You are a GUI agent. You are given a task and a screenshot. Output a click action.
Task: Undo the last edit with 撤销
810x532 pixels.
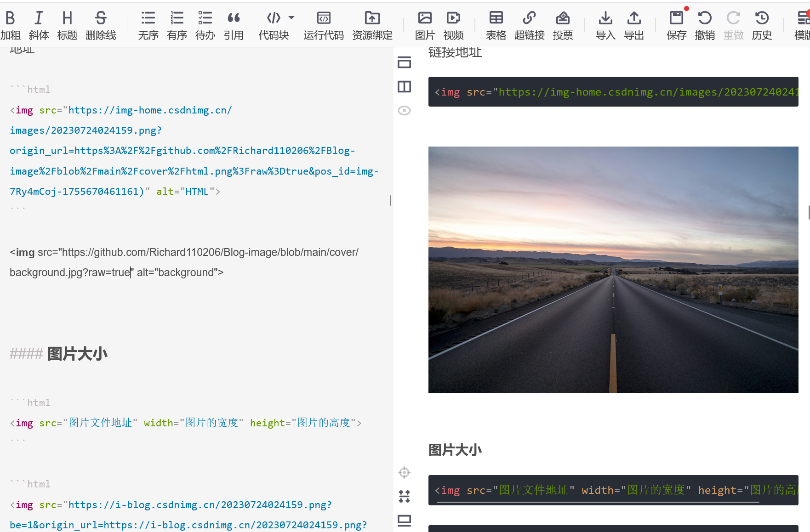[x=705, y=25]
